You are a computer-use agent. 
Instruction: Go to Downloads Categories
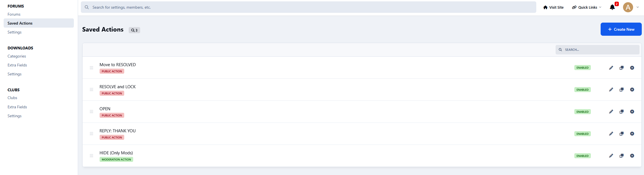point(17,56)
